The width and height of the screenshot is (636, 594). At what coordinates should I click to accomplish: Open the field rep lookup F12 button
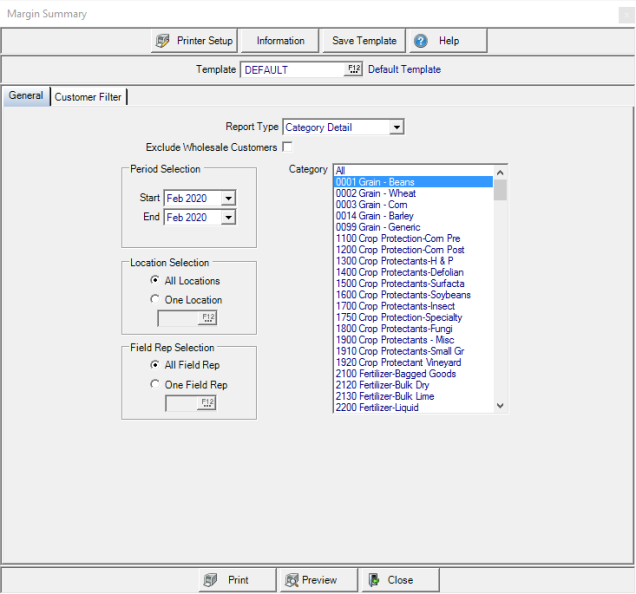tap(207, 403)
